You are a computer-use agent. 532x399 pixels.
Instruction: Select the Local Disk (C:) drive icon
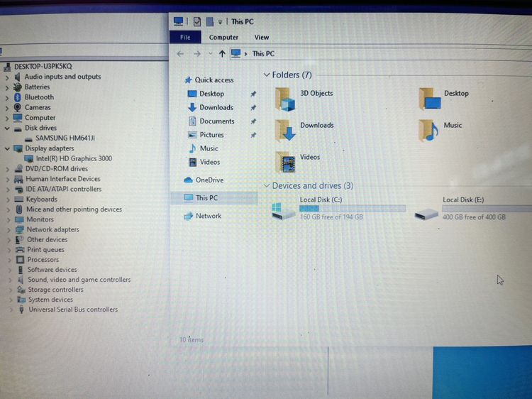[x=283, y=211]
